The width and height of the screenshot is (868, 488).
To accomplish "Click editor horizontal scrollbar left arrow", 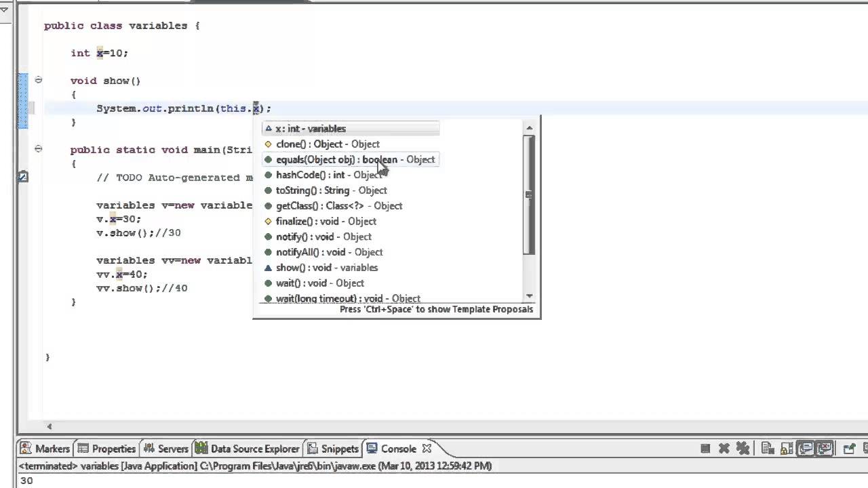I will [x=49, y=426].
